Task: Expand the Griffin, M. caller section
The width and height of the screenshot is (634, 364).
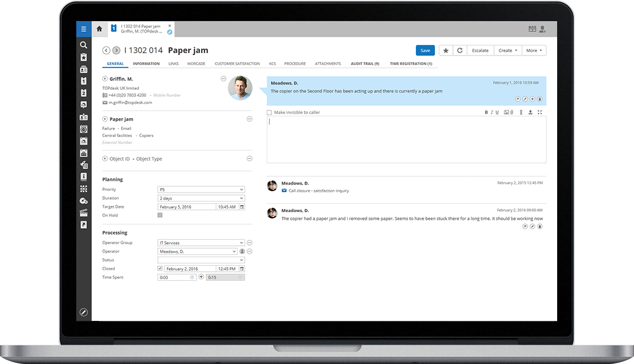Action: click(x=105, y=79)
